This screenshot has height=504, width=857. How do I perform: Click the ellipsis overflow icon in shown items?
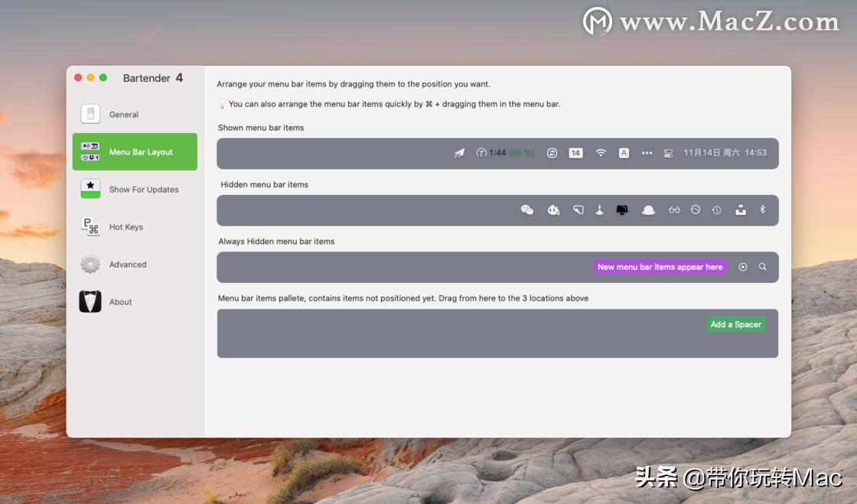[647, 152]
